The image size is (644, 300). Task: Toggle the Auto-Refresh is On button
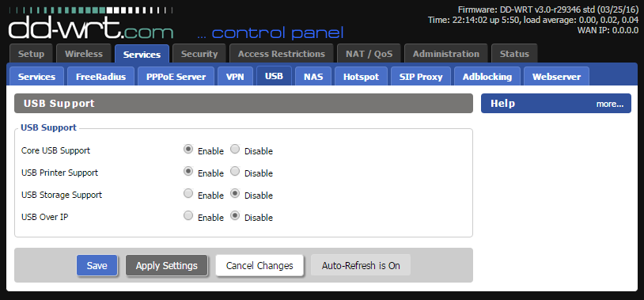pyautogui.click(x=361, y=265)
